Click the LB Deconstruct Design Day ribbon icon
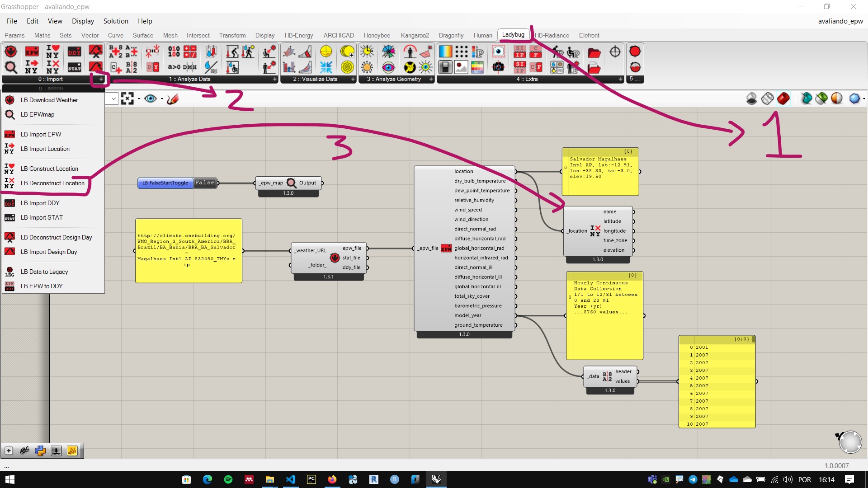Screen dimensions: 868x488 (x=95, y=52)
